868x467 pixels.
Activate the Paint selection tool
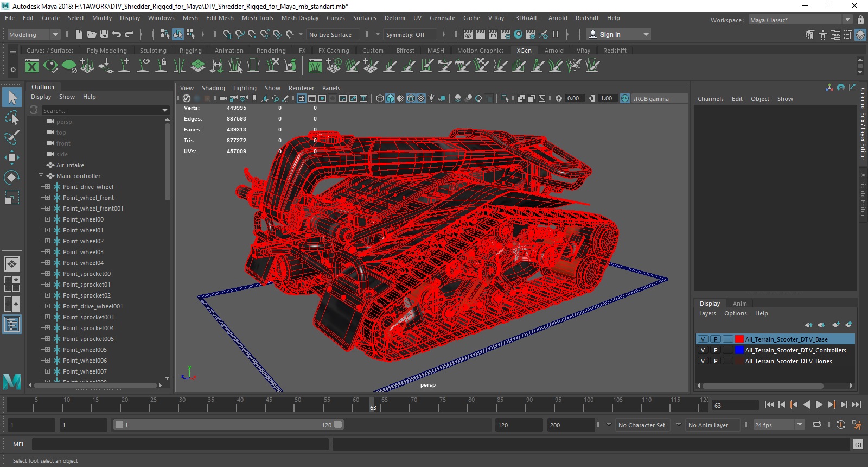tap(12, 137)
